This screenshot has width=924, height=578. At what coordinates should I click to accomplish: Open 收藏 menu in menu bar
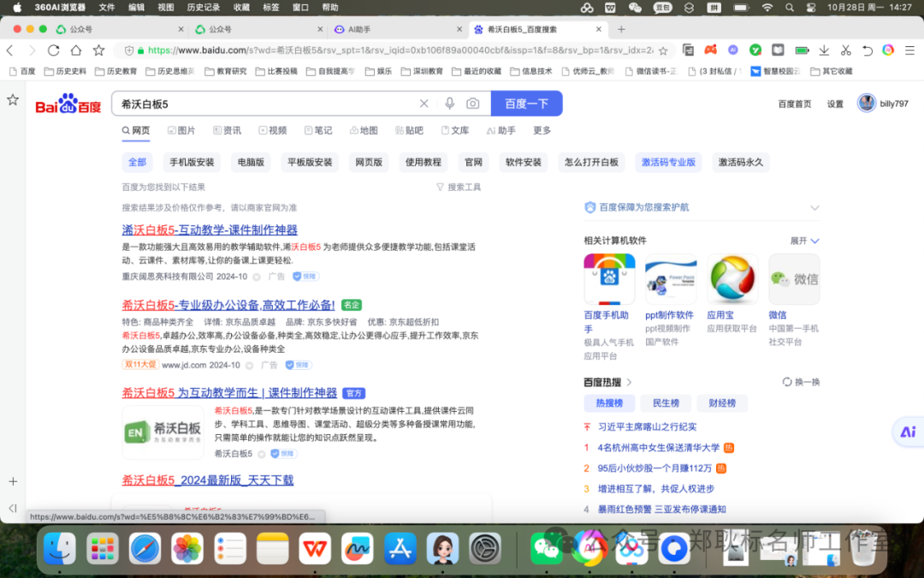[x=241, y=8]
